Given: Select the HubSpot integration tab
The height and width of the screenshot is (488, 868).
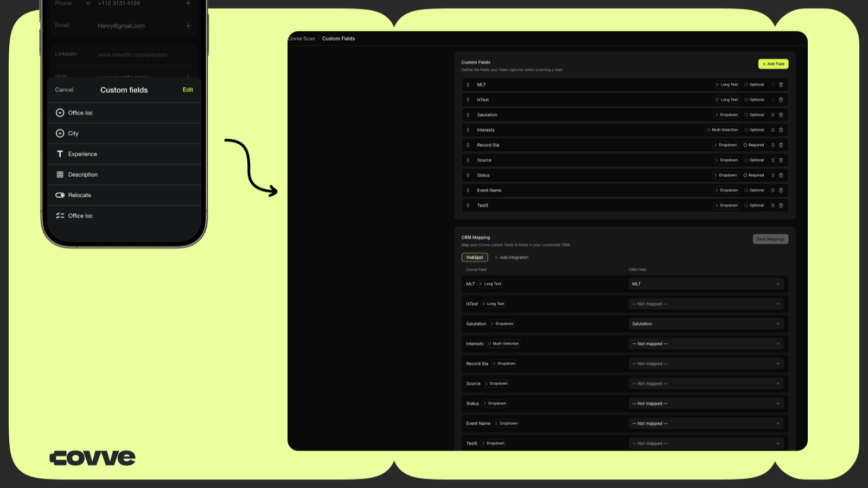Looking at the screenshot, I should [x=475, y=258].
